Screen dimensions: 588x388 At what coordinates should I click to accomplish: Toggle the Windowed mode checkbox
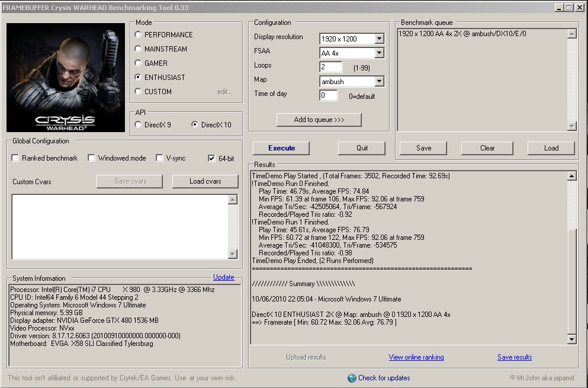click(x=91, y=158)
